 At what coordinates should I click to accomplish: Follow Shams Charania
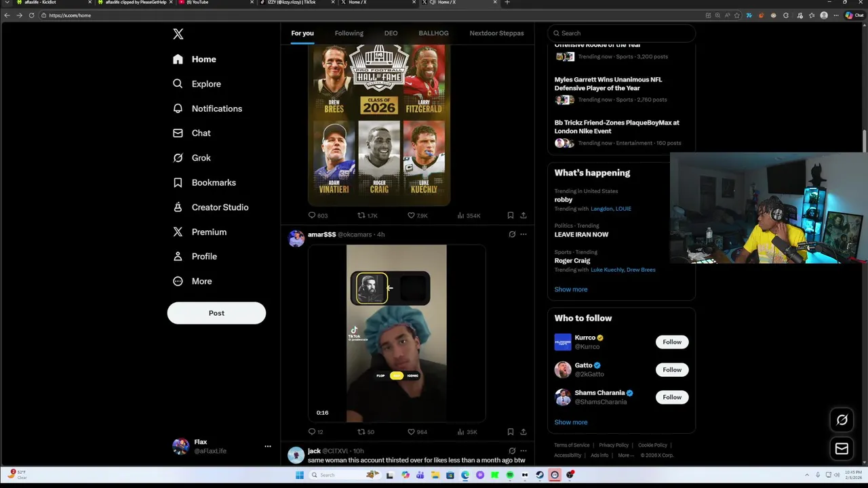pos(672,397)
